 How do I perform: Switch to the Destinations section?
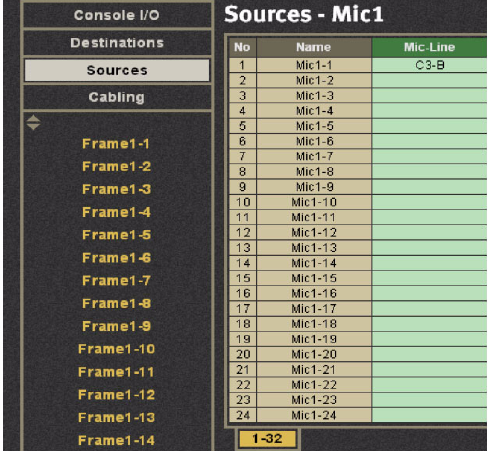[x=117, y=43]
